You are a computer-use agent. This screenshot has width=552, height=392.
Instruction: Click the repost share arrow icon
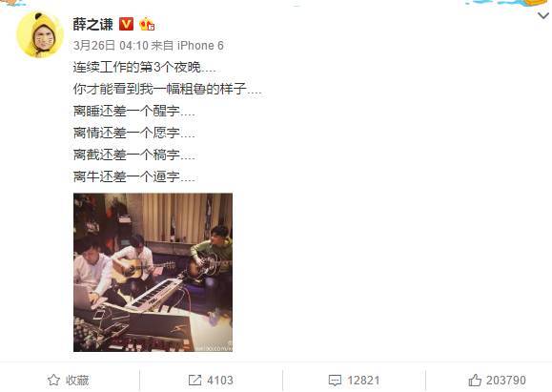pos(194,380)
